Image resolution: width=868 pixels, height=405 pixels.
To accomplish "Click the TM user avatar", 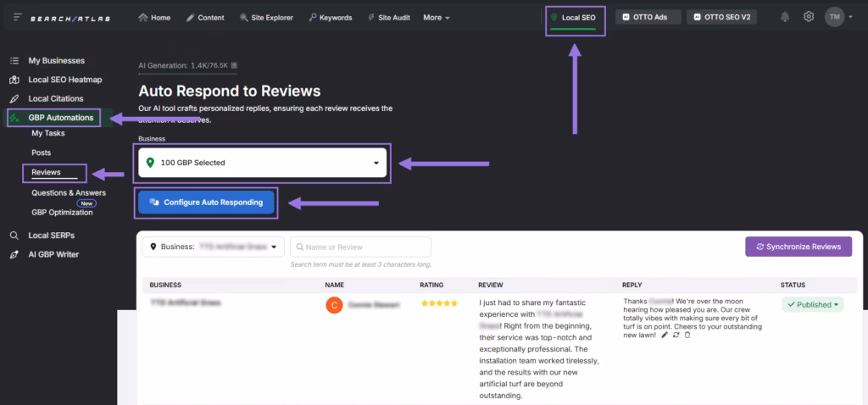I will tap(834, 17).
